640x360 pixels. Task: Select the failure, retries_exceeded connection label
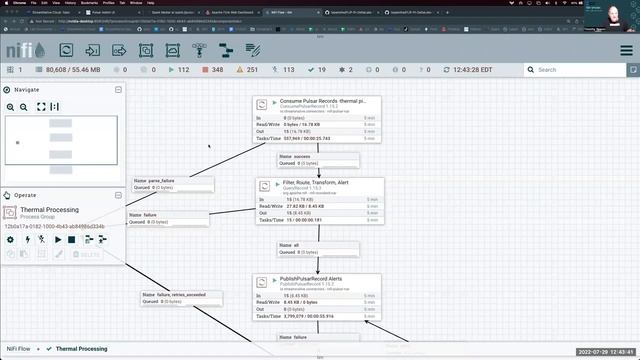[x=182, y=298]
